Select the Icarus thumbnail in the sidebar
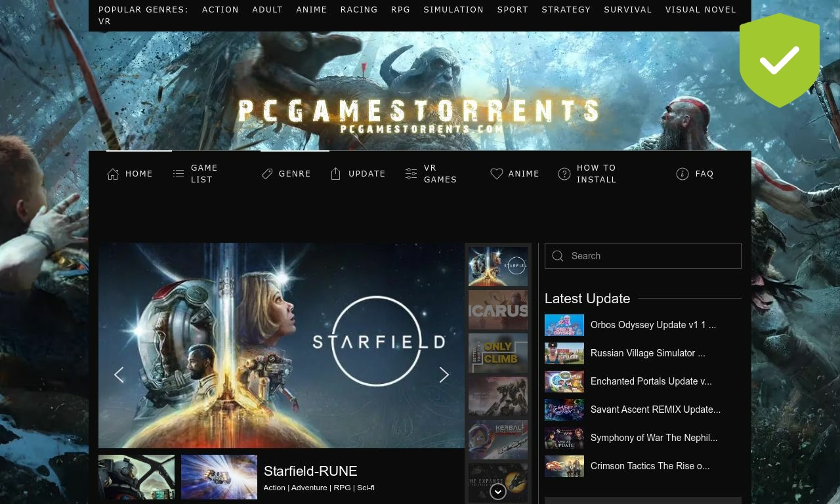 pyautogui.click(x=497, y=310)
